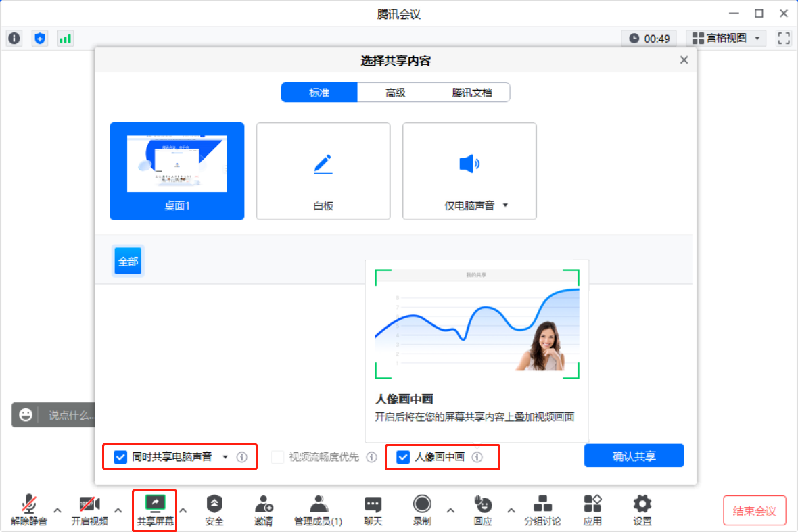Open the meeting info icon
Screen dimensions: 798x532
pos(14,38)
